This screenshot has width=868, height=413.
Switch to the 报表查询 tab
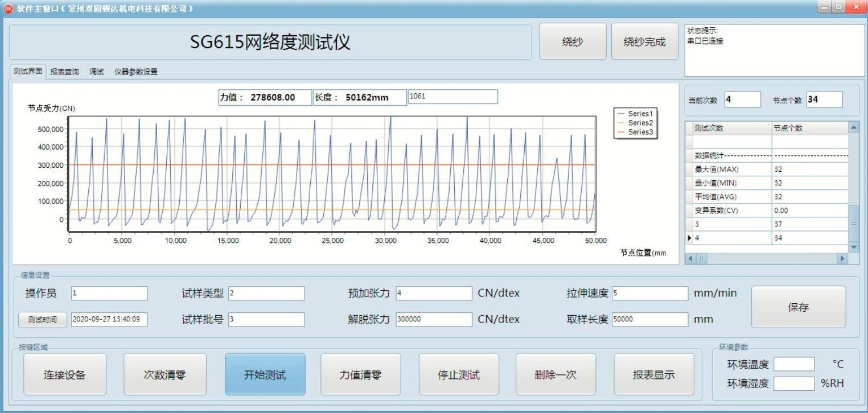point(64,72)
